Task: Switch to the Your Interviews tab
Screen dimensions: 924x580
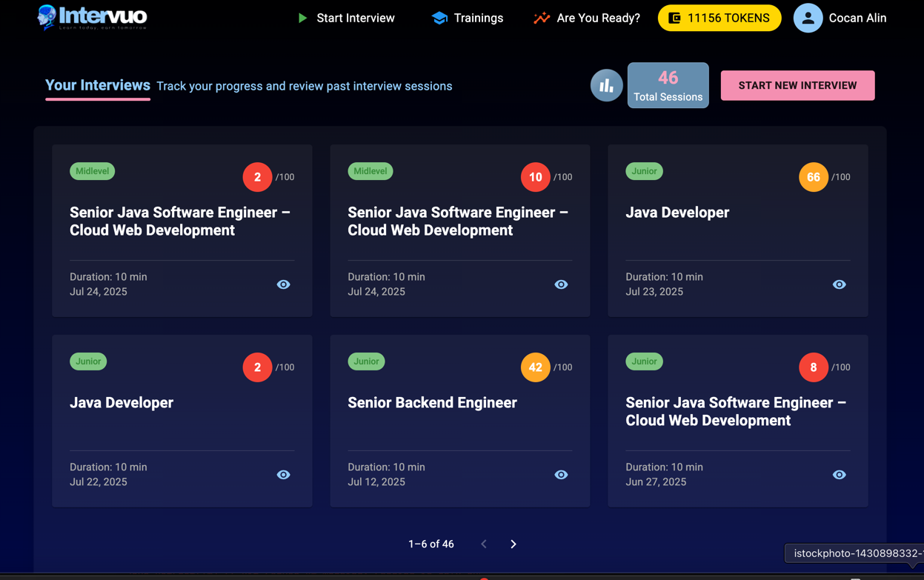Action: tap(97, 85)
